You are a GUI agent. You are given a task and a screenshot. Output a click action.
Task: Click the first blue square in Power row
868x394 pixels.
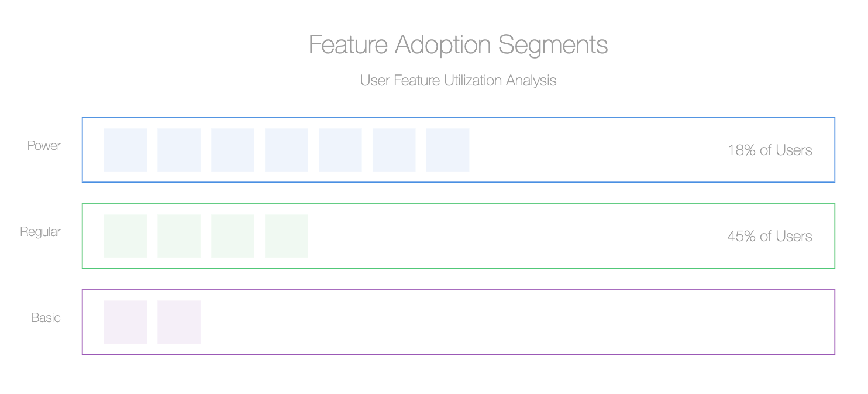125,150
